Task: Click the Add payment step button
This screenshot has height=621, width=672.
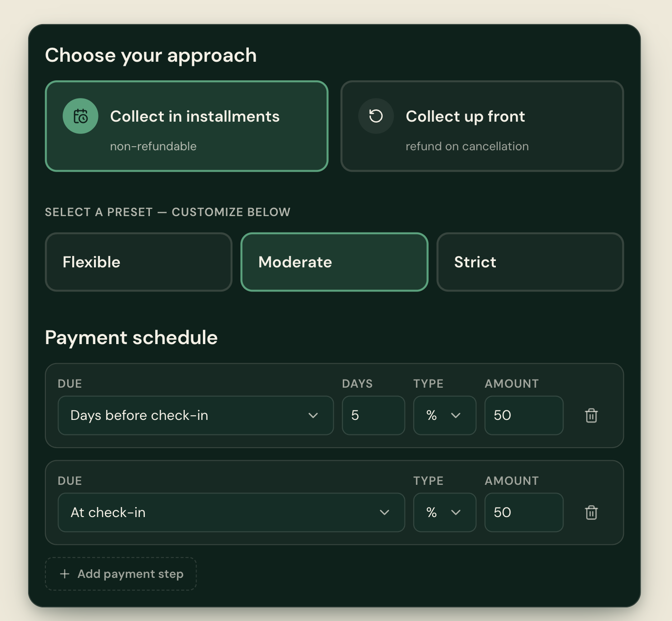Action: (x=121, y=574)
